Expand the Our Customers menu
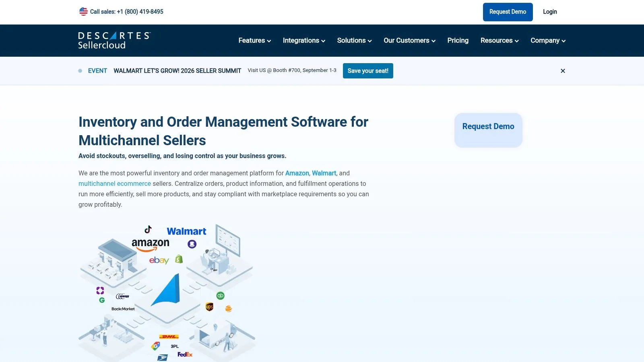 point(409,41)
